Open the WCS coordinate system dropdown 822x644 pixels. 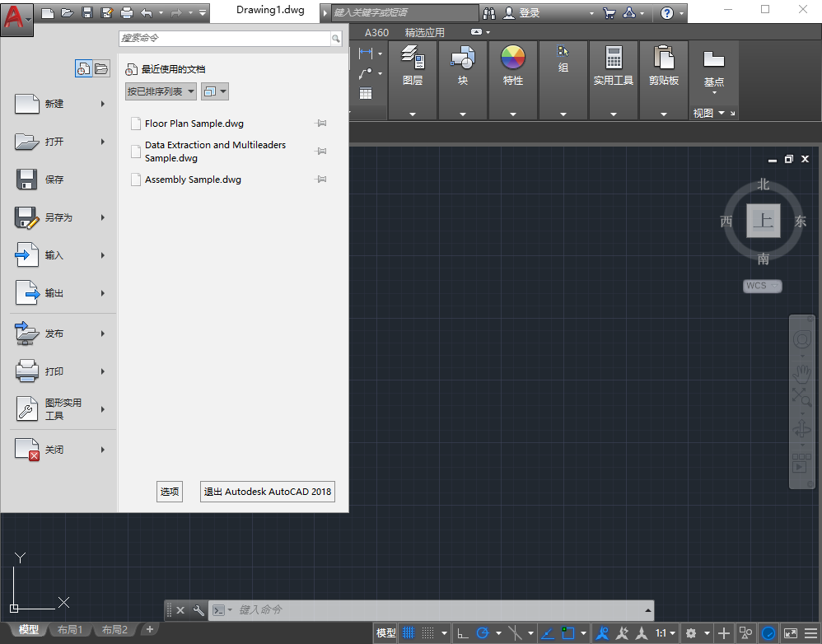pos(762,286)
